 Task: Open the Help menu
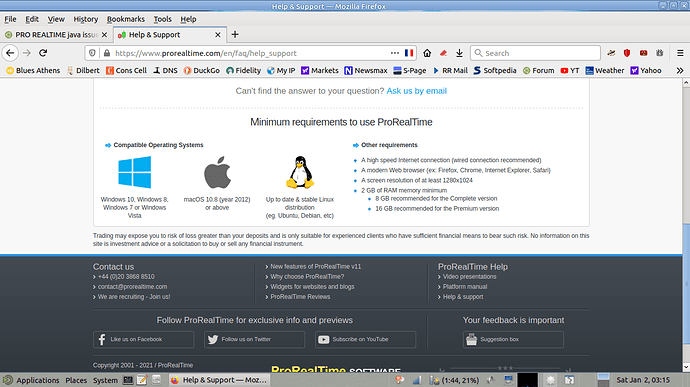(188, 19)
